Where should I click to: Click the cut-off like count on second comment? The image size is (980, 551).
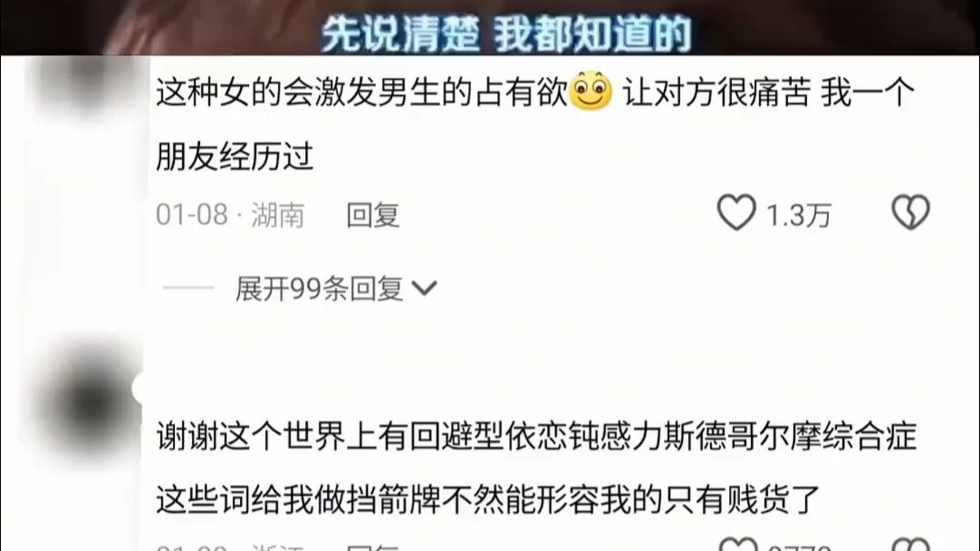799,546
